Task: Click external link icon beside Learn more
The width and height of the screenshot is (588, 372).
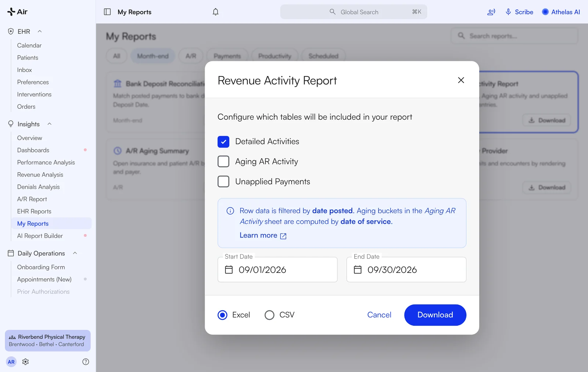Action: [283, 236]
